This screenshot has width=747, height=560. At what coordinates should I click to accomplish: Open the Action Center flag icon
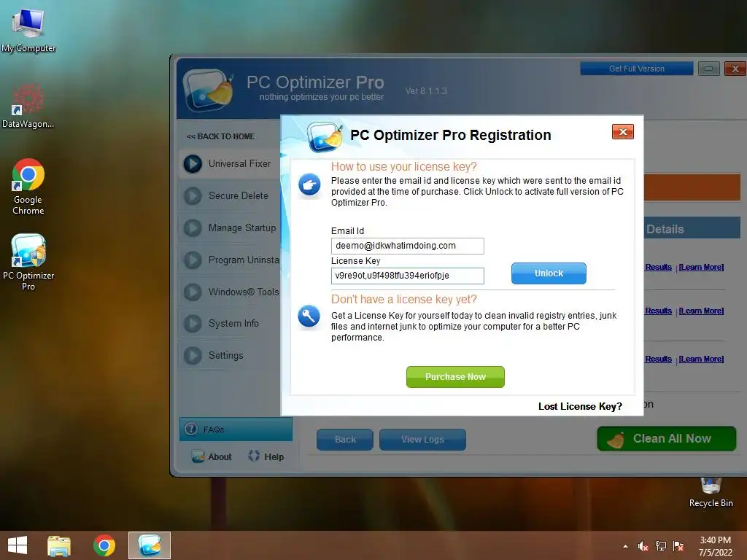coord(678,546)
